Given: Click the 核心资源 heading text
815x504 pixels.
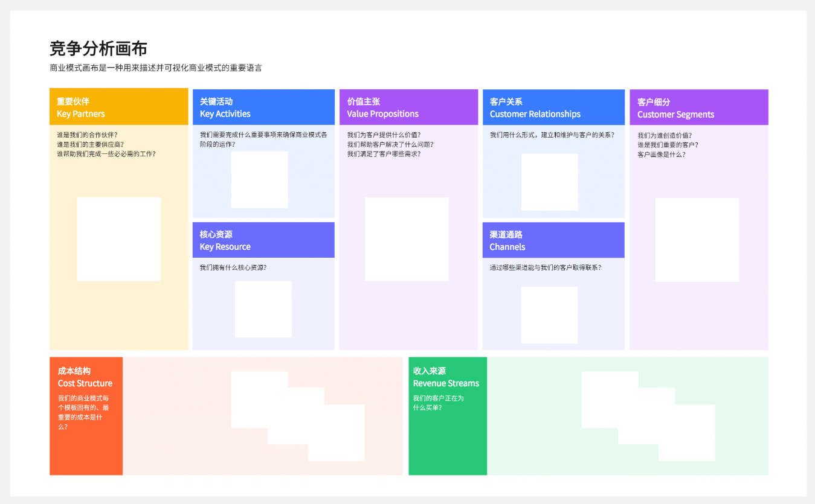Looking at the screenshot, I should coord(216,234).
